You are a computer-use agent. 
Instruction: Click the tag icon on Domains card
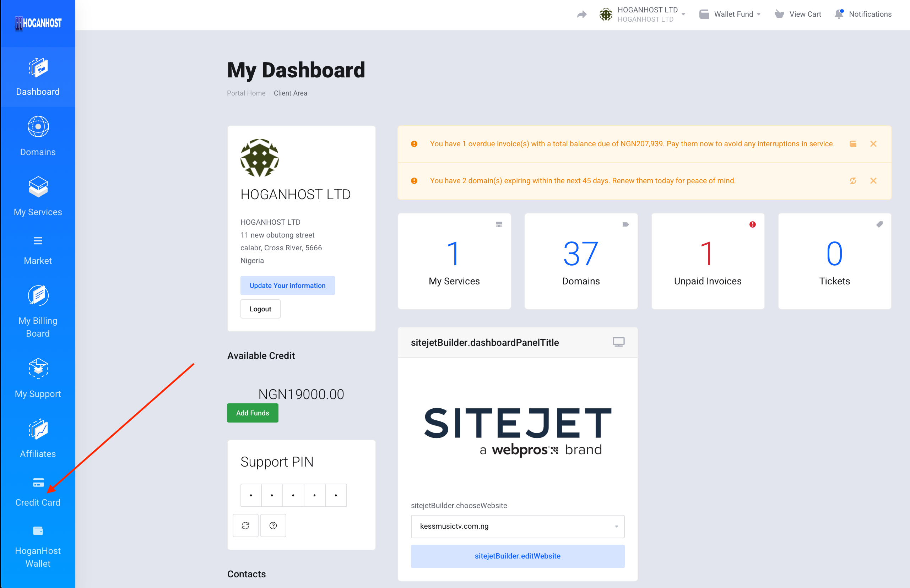[x=625, y=224]
